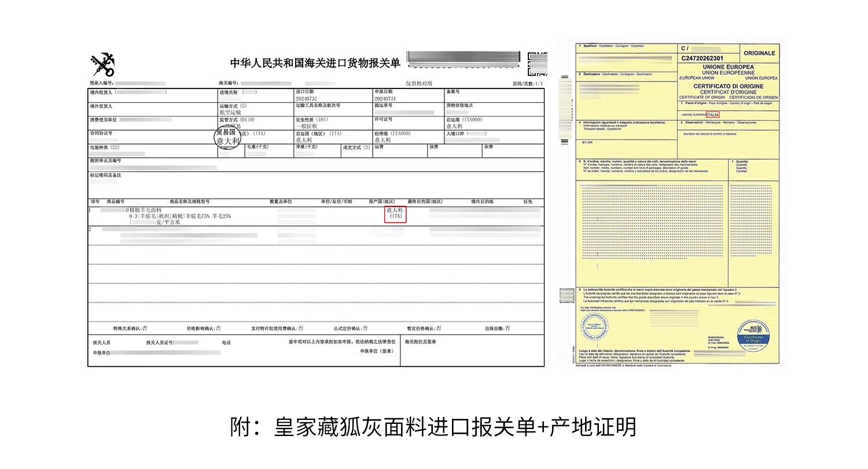Click the 申报日期 field label
868x469 pixels.
[384, 92]
